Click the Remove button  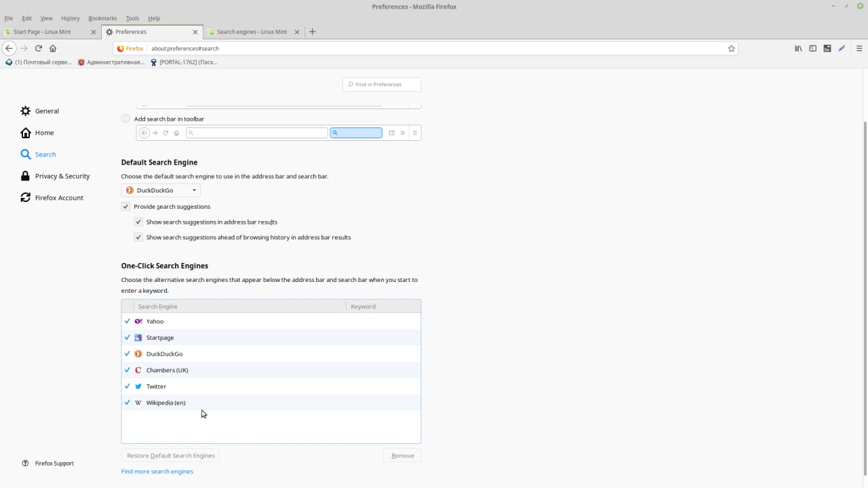pyautogui.click(x=402, y=455)
